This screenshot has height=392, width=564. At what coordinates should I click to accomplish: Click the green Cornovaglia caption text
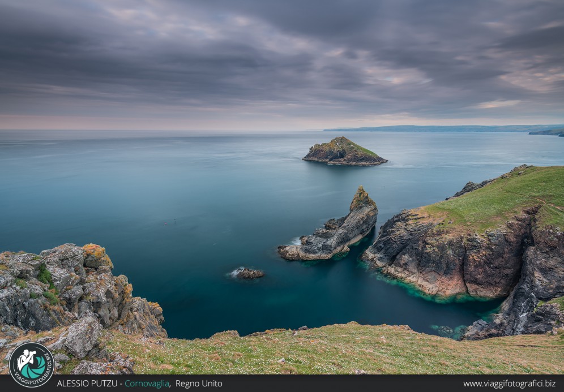coord(147,384)
